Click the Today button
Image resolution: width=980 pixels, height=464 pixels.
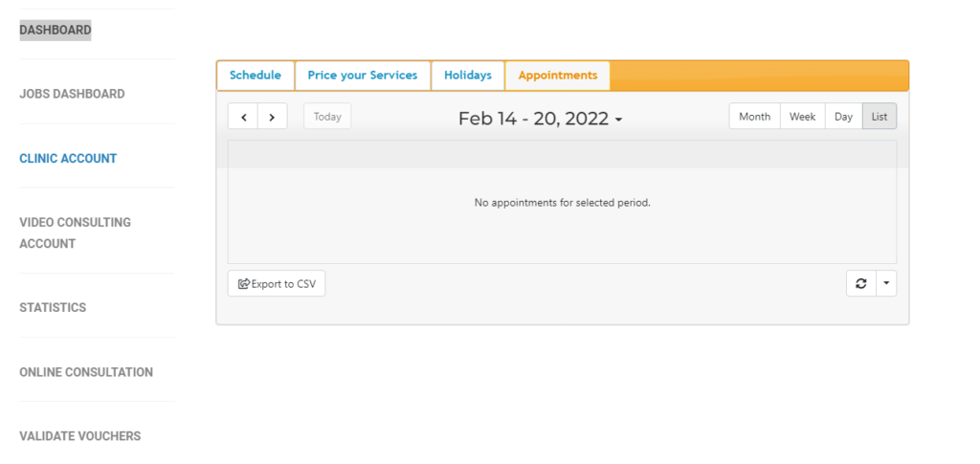(x=327, y=116)
